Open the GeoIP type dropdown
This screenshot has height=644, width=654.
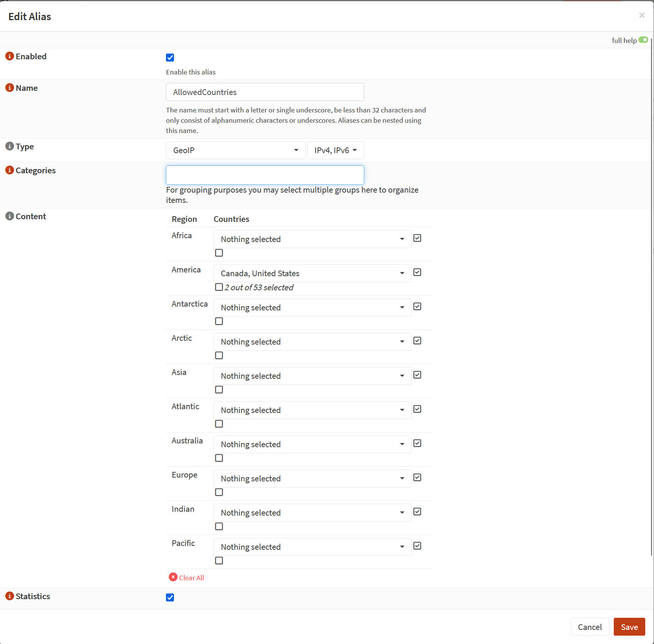pyautogui.click(x=235, y=150)
